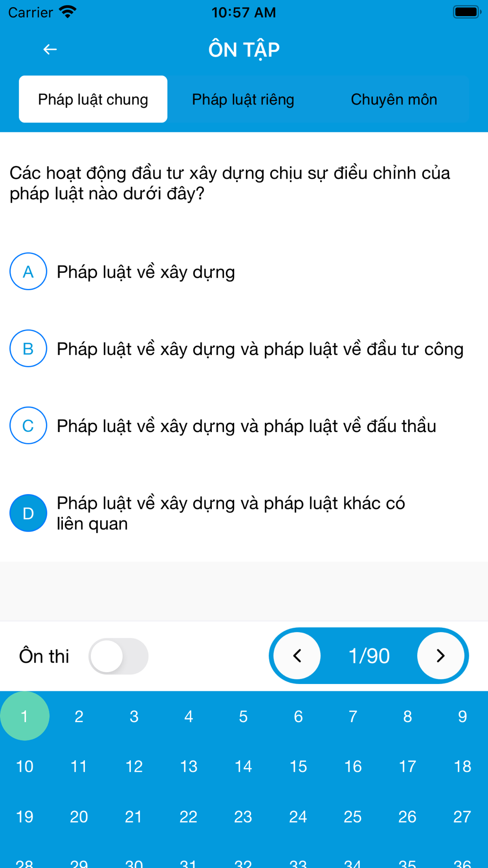Click answer text "Pháp luật về xây dựng"
This screenshot has height=868, width=488.
146,272
